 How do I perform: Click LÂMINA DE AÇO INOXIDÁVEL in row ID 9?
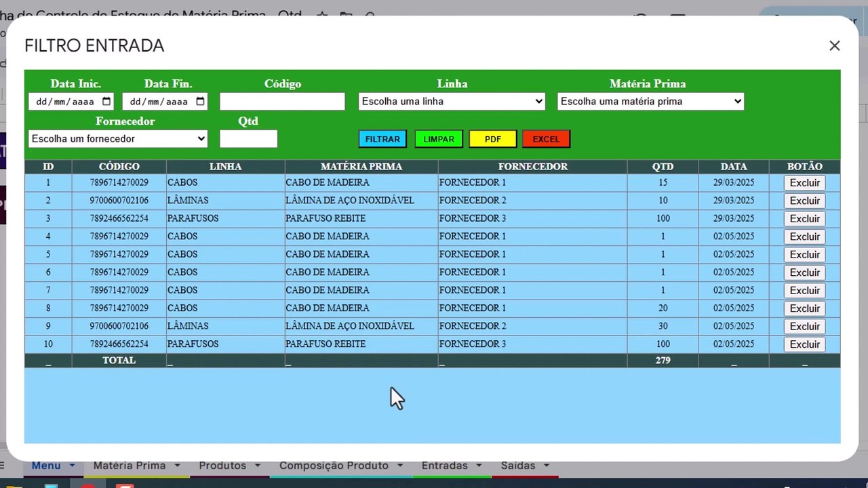tap(350, 326)
